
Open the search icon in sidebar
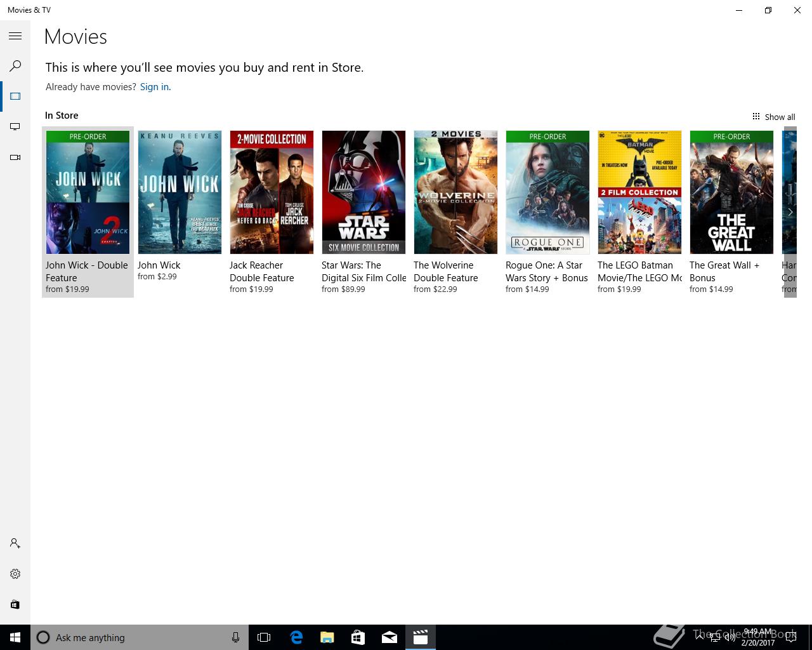(15, 66)
